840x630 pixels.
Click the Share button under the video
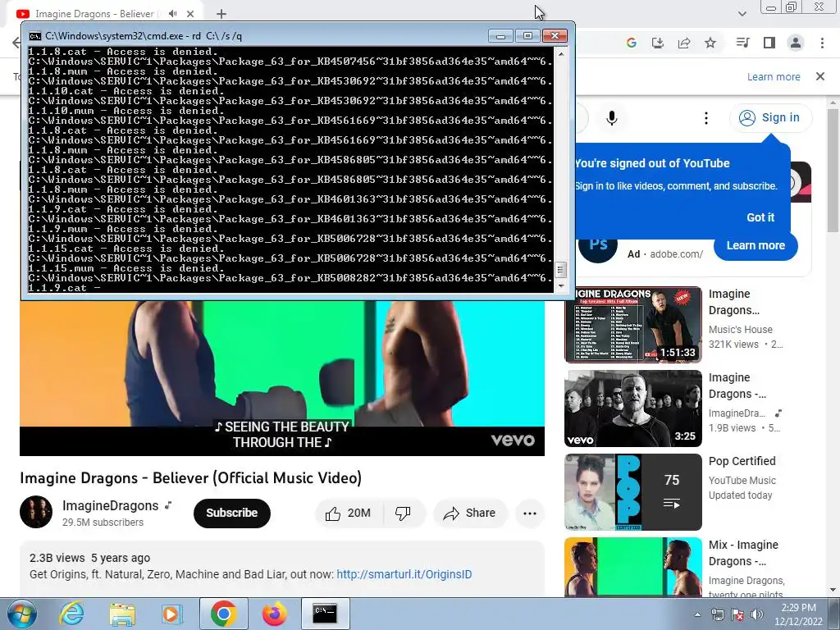(x=469, y=514)
